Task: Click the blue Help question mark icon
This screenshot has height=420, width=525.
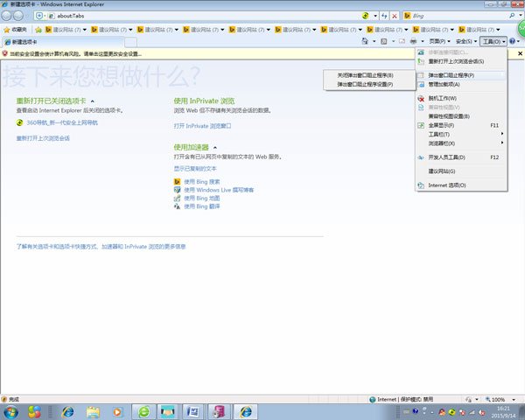Action: (513, 41)
